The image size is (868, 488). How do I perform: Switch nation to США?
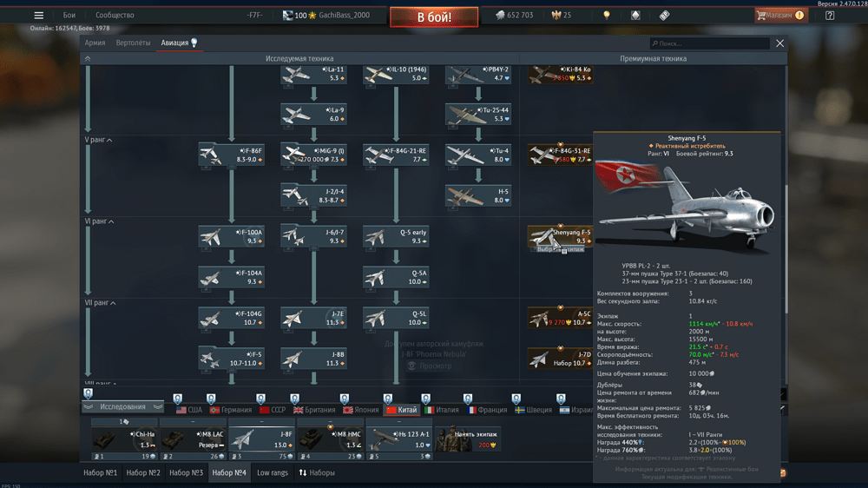pyautogui.click(x=189, y=410)
